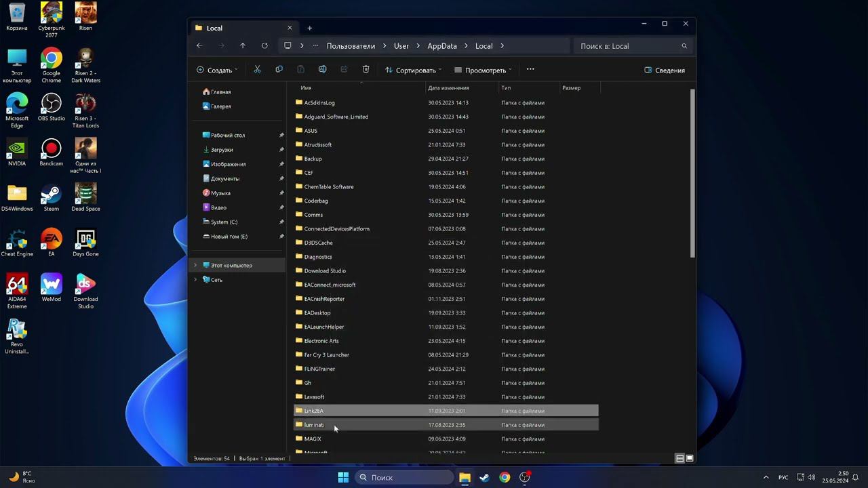Click the Cut scissors icon in toolbar
The image size is (868, 488).
(x=257, y=70)
